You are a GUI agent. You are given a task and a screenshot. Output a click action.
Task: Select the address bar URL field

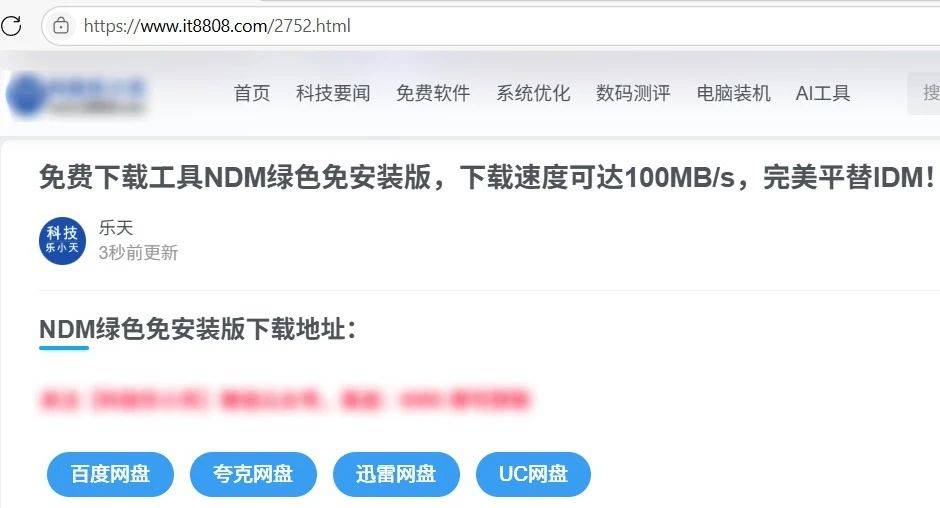coord(492,26)
